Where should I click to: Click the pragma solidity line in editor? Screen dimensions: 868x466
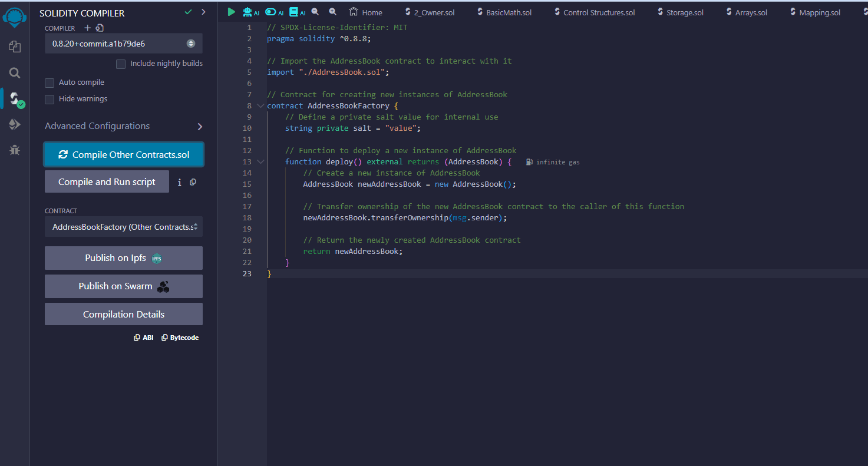pos(319,39)
